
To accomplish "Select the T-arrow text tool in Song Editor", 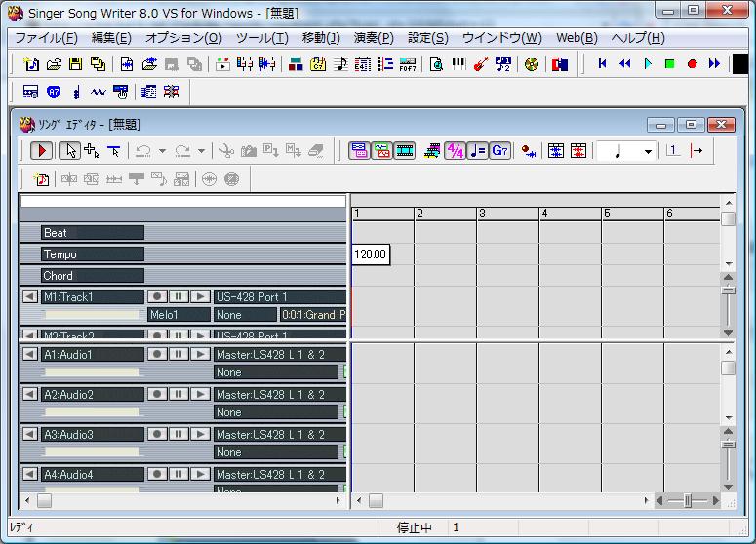I will pyautogui.click(x=114, y=151).
